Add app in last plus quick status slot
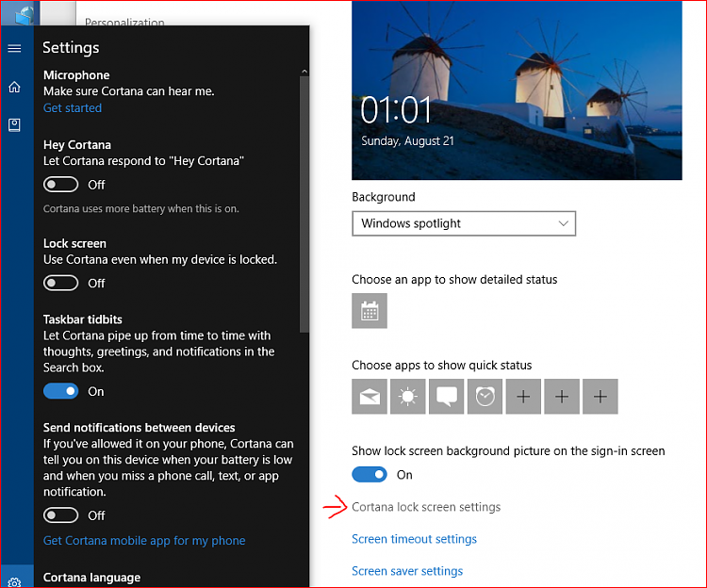Viewport: 707px width, 588px height. 600,397
